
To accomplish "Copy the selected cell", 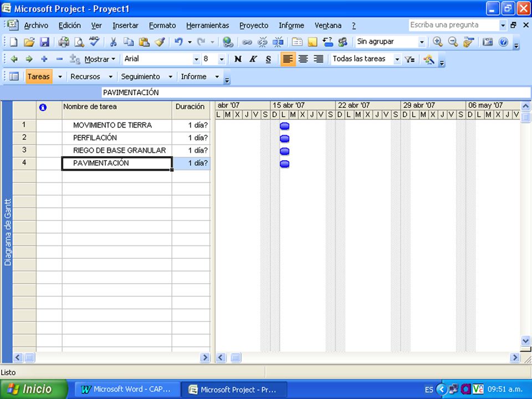I will pyautogui.click(x=129, y=42).
